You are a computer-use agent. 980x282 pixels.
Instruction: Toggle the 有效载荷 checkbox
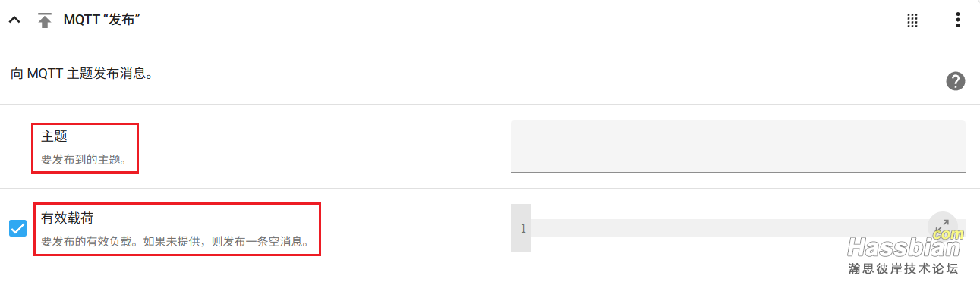point(17,227)
